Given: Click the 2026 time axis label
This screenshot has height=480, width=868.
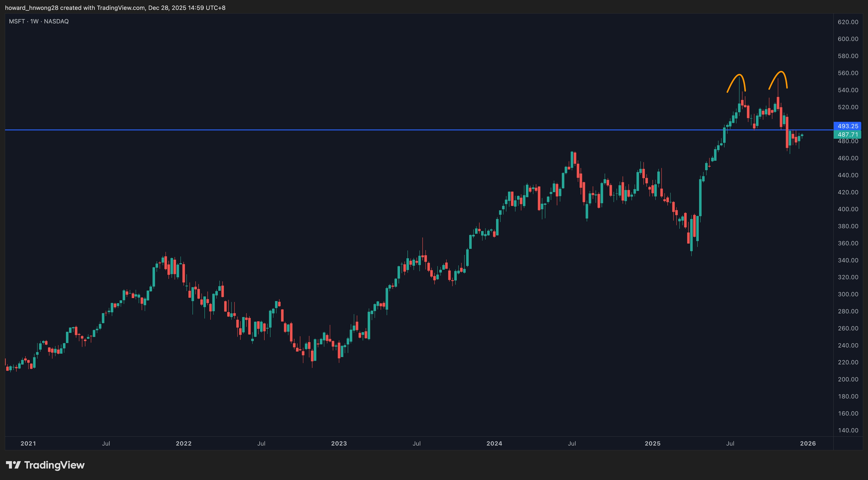Looking at the screenshot, I should coord(808,443).
